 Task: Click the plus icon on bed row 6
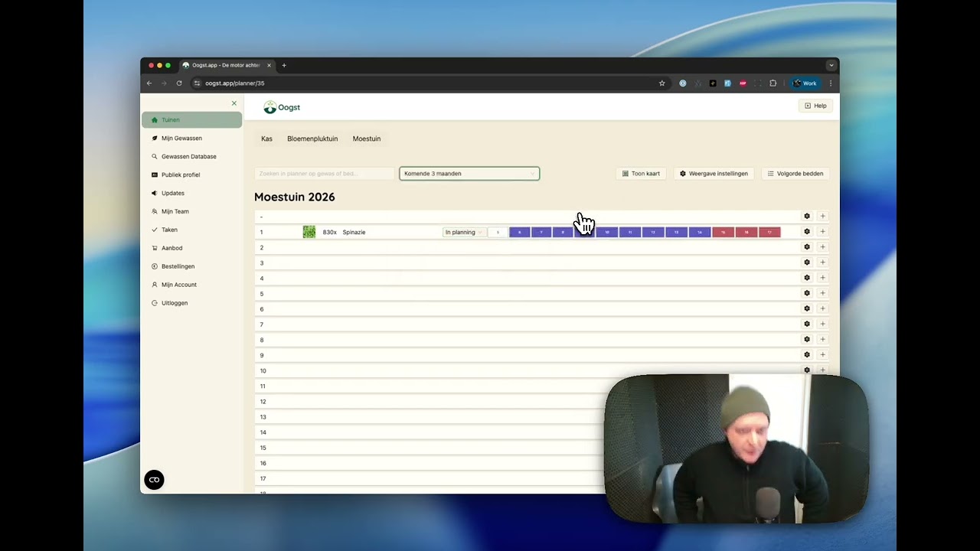tap(822, 308)
